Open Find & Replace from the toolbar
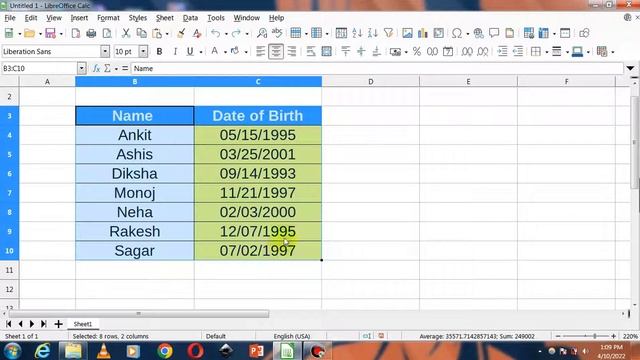The image size is (640, 360). pos(262,33)
